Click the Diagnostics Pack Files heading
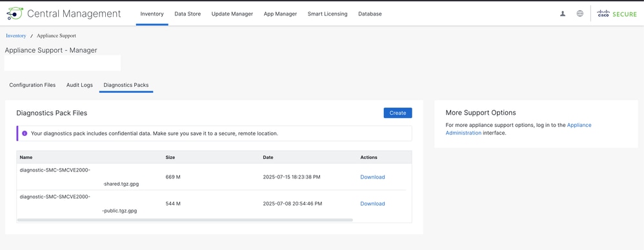This screenshot has height=250, width=644. click(52, 113)
